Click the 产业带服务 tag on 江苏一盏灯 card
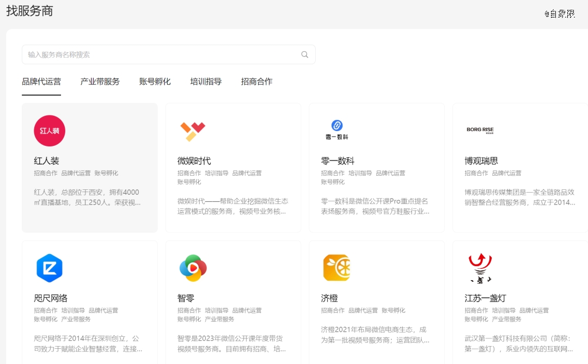Viewport: 588px width, 364px height. (x=507, y=319)
